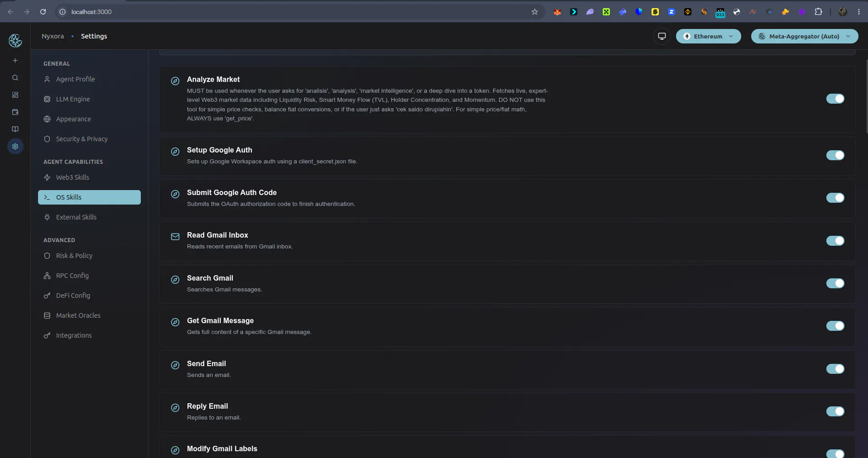Image resolution: width=868 pixels, height=458 pixels.
Task: Open the search icon in left rail
Action: pyautogui.click(x=15, y=78)
